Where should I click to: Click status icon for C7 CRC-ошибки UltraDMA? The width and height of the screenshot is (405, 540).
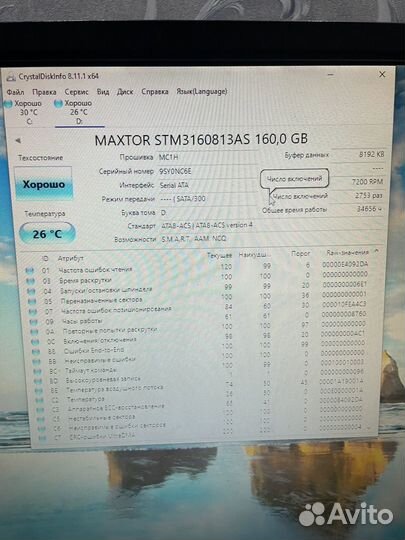click(42, 438)
